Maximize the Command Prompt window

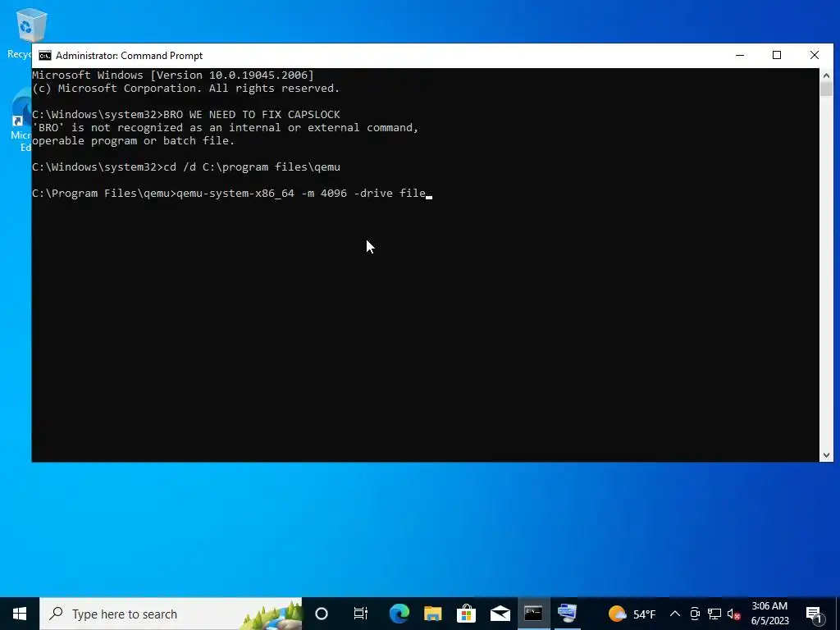pyautogui.click(x=777, y=55)
